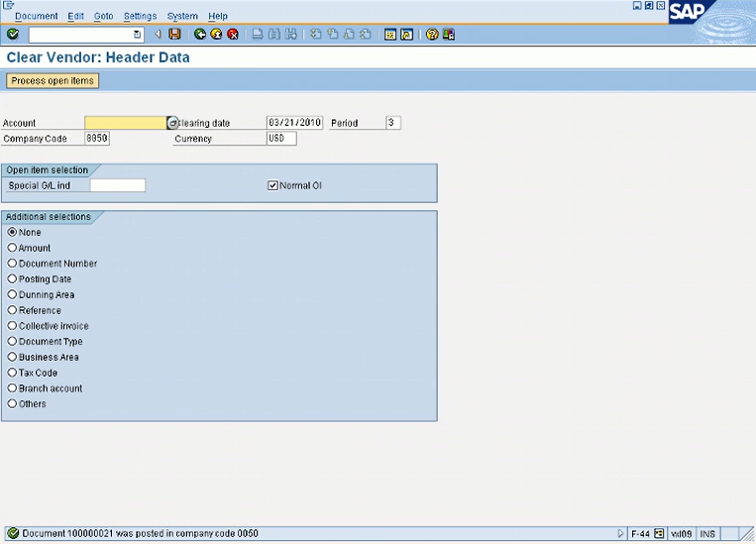Open the Help menu
The image size is (756, 544).
218,16
